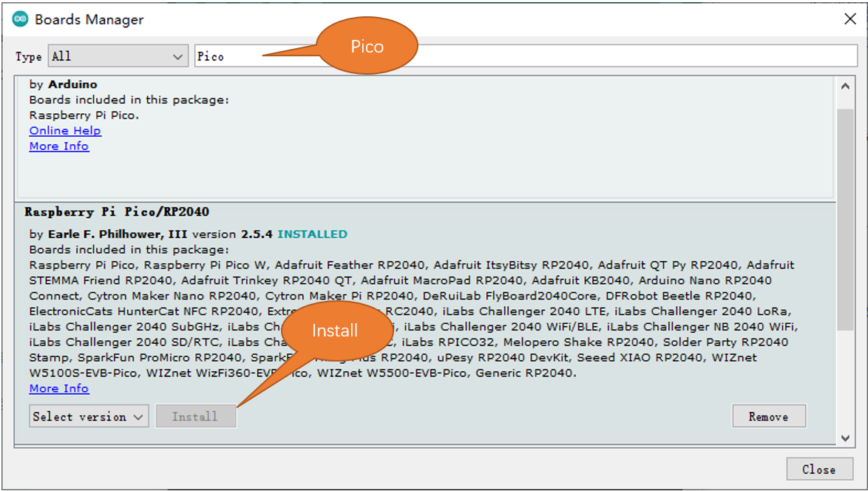Click the Close button at bottom
The width and height of the screenshot is (868, 491).
coord(819,470)
